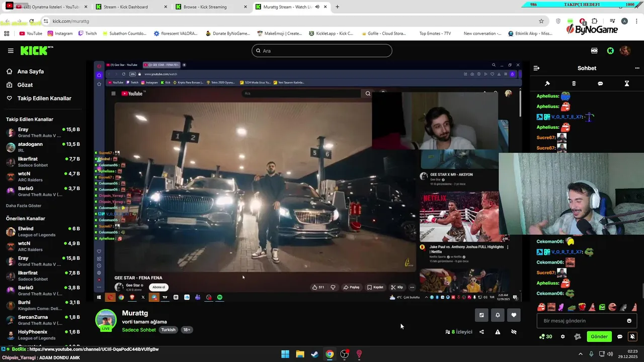The height and width of the screenshot is (362, 644).
Task: Toggle the muted chat notifications bell
Action: (632, 337)
